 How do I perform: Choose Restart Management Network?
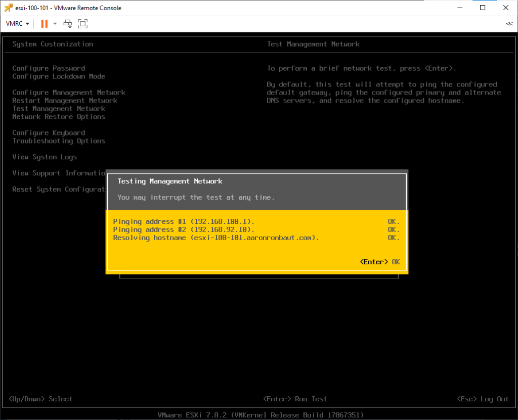(65, 101)
